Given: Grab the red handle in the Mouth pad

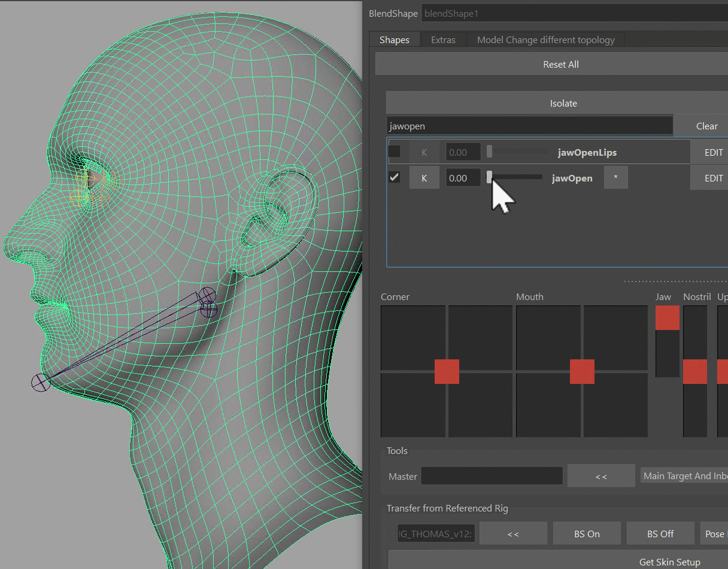Looking at the screenshot, I should [582, 371].
